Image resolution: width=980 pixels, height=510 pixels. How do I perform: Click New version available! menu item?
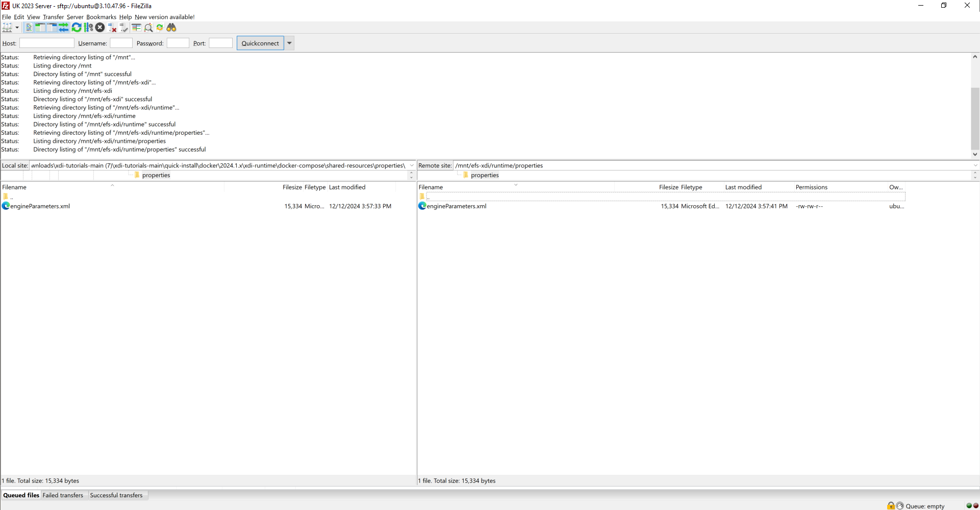click(x=164, y=17)
